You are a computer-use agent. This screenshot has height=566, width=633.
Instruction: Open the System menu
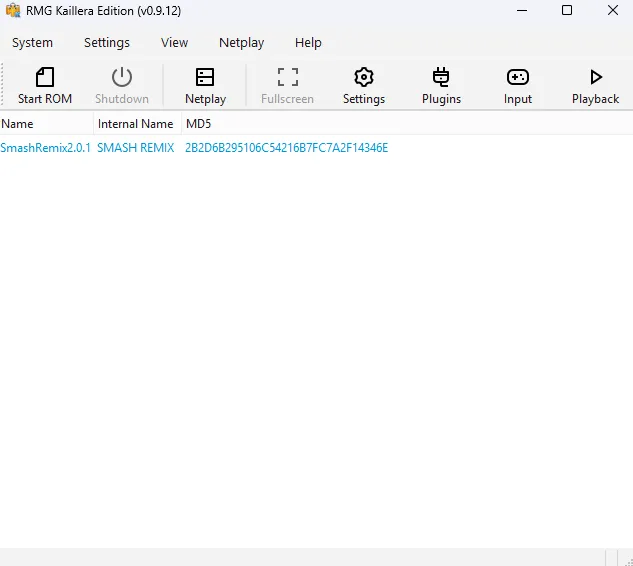pyautogui.click(x=32, y=43)
